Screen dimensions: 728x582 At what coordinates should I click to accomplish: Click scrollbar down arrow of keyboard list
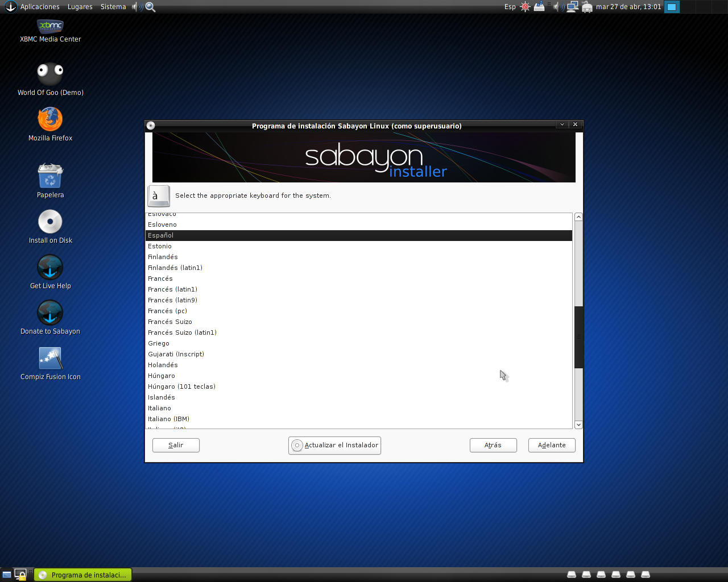click(578, 425)
